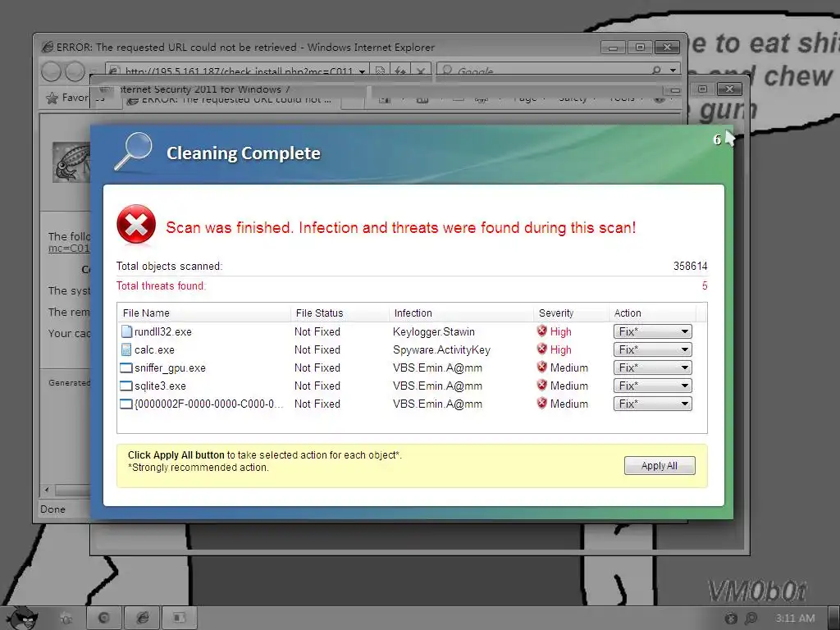Image resolution: width=840 pixels, height=630 pixels.
Task: Select the 'calc.exe' file name
Action: pos(154,349)
